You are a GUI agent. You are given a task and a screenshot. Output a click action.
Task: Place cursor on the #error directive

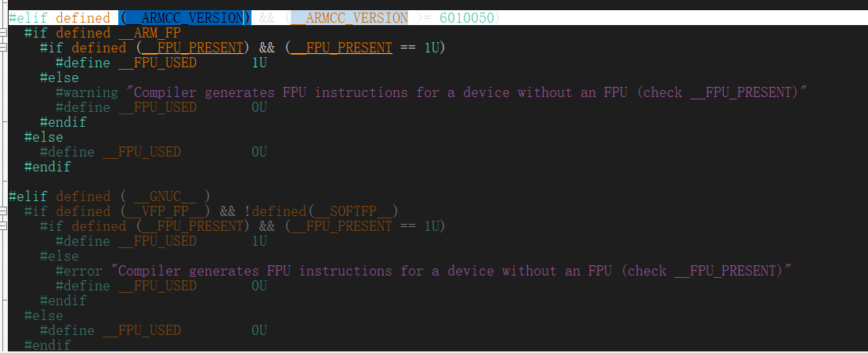(x=79, y=271)
